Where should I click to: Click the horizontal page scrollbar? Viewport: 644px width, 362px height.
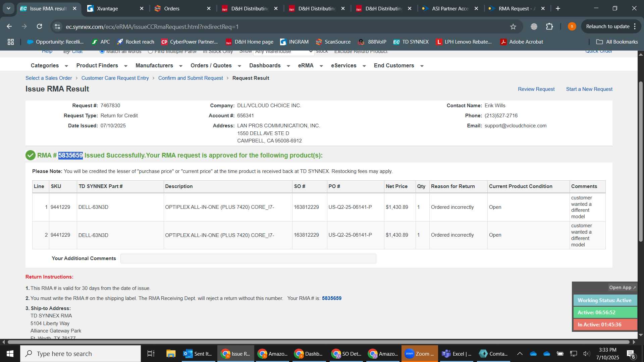319,342
